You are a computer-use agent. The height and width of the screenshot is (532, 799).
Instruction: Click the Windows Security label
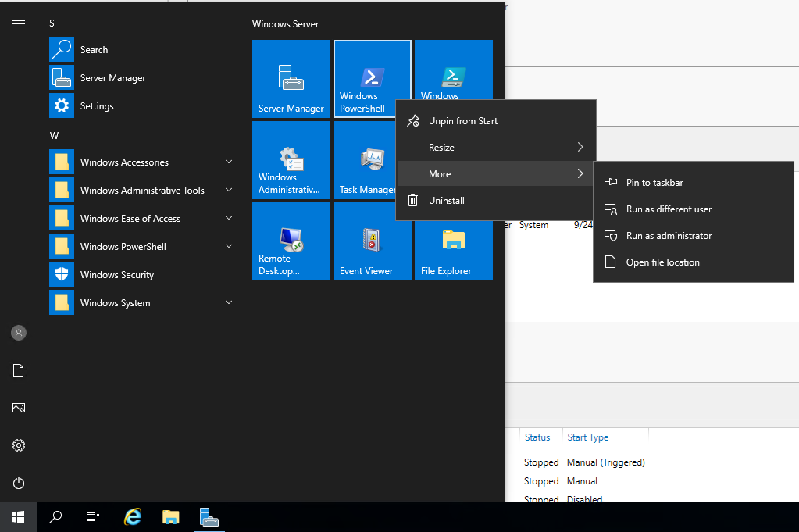[x=117, y=275]
